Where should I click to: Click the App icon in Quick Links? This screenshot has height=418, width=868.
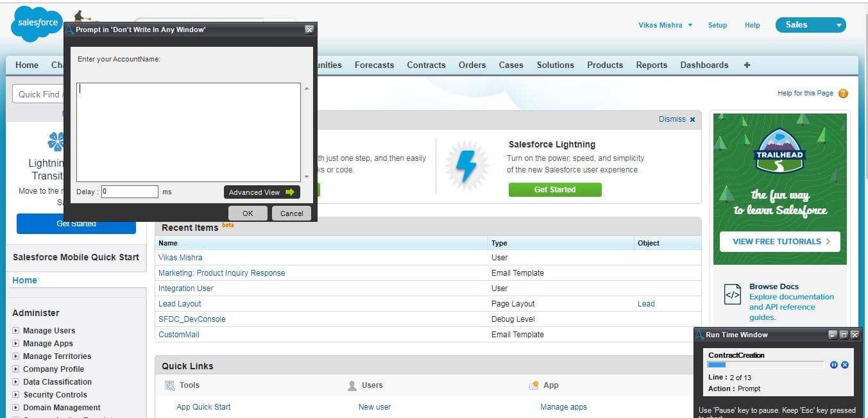tap(534, 385)
